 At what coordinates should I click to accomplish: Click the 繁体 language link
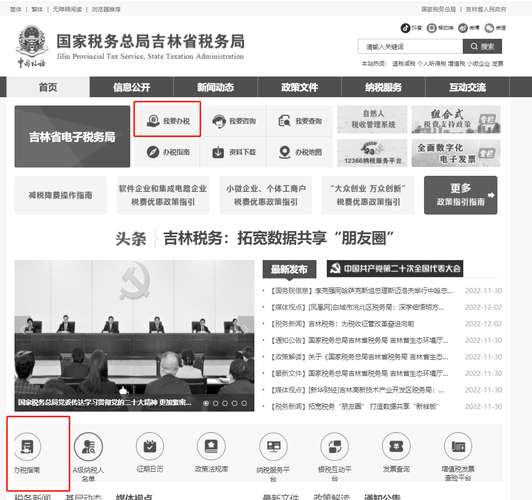click(x=37, y=9)
